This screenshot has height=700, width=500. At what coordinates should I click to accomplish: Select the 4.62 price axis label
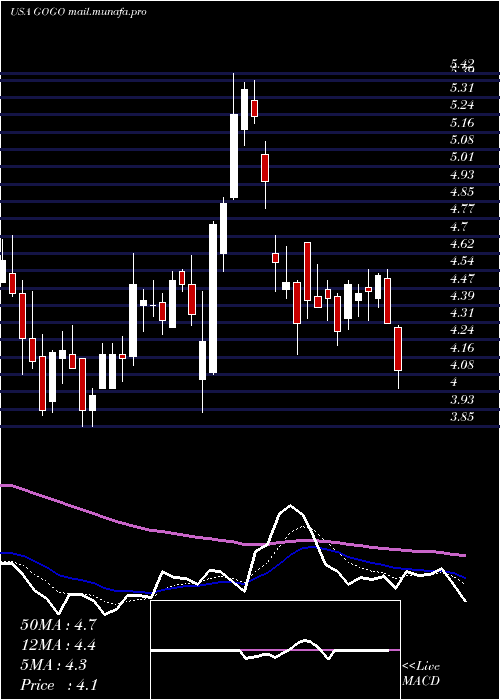(x=462, y=244)
